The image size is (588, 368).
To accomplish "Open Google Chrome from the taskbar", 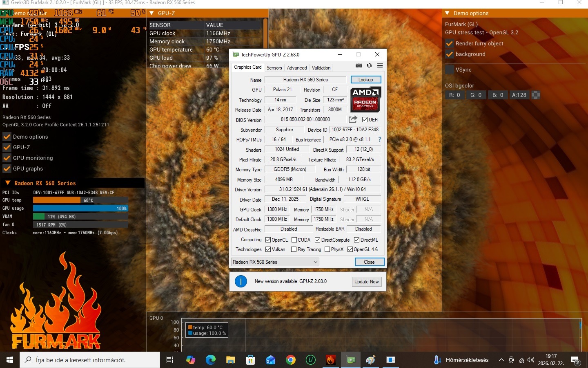I will point(291,360).
